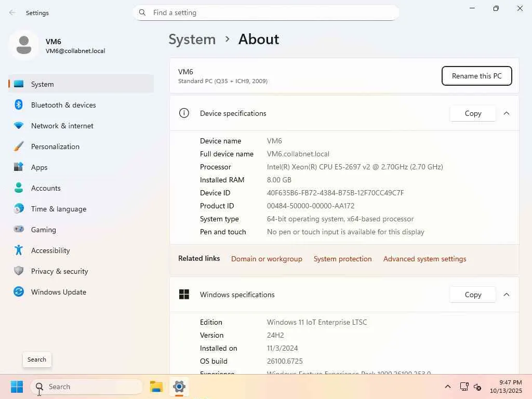Click the Pen and touch value text
This screenshot has width=532, height=399.
(345, 232)
